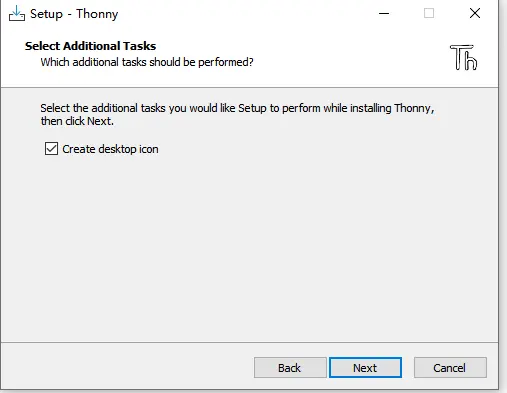
Task: Click the grayed-out maximize button
Action: [x=429, y=14]
